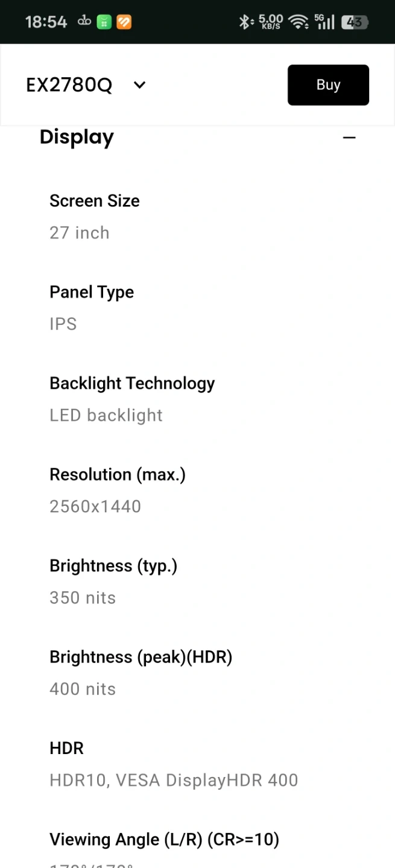Tap the orange app notification icon
395x868 pixels.
[124, 22]
